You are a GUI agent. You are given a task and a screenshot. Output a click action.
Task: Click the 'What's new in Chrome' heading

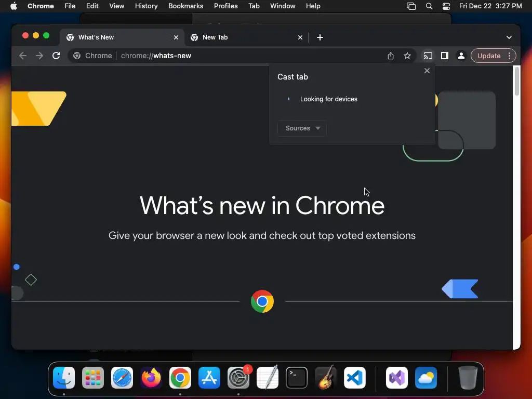coord(262,205)
